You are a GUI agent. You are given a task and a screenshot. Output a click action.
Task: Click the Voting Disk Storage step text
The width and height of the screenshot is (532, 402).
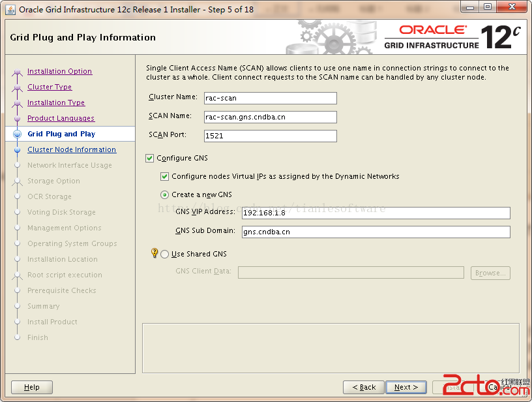(61, 212)
